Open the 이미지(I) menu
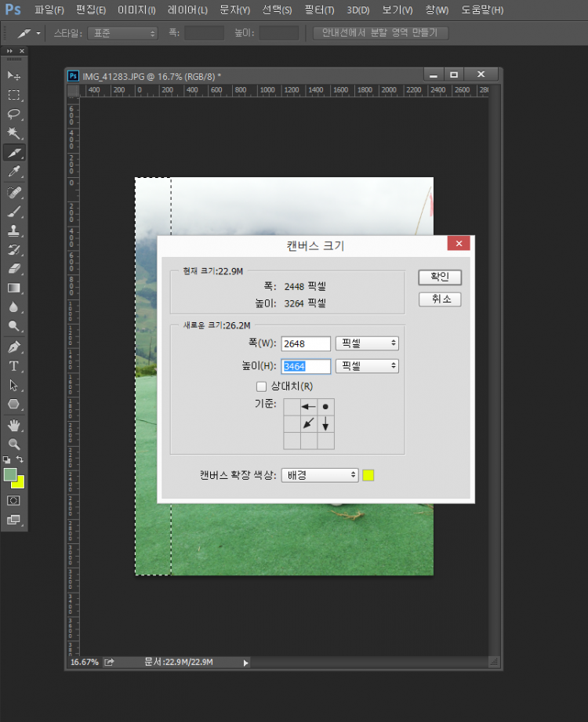This screenshot has width=588, height=722. (136, 10)
